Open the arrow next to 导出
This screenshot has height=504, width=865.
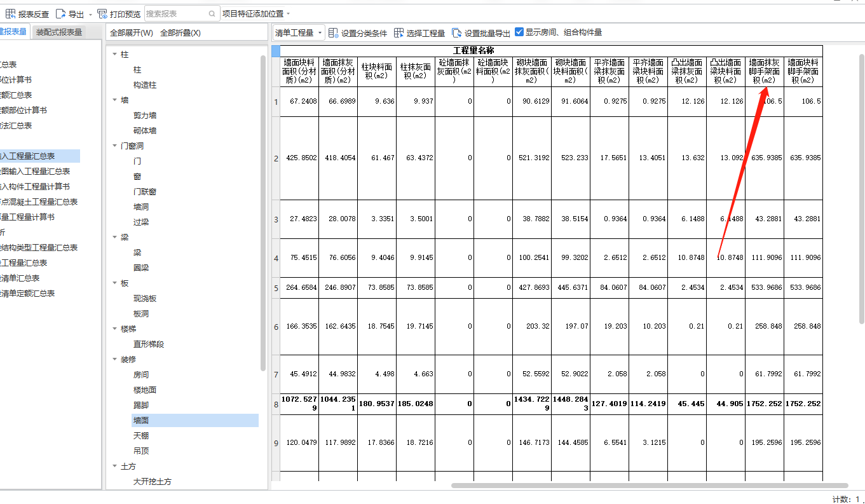[90, 14]
